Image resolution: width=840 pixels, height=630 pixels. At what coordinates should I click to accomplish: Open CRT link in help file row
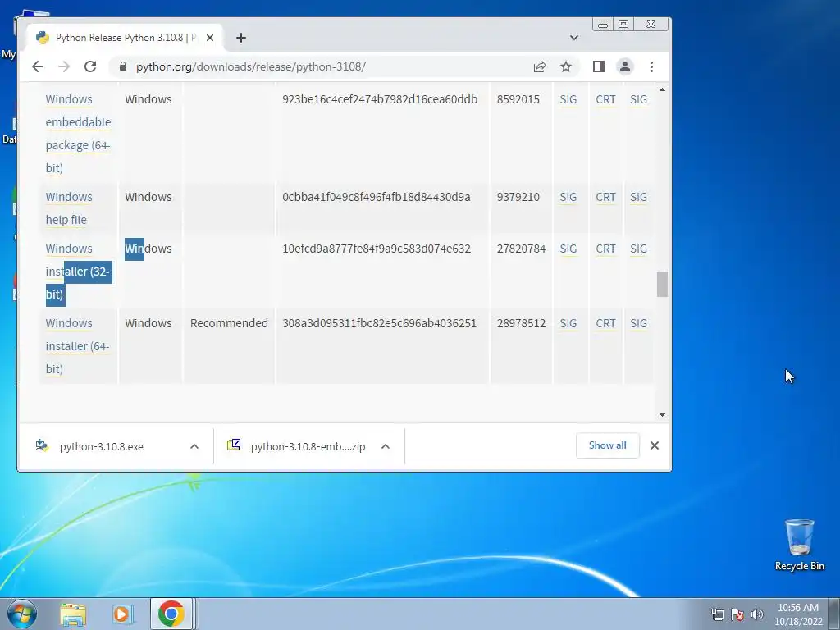[605, 197]
